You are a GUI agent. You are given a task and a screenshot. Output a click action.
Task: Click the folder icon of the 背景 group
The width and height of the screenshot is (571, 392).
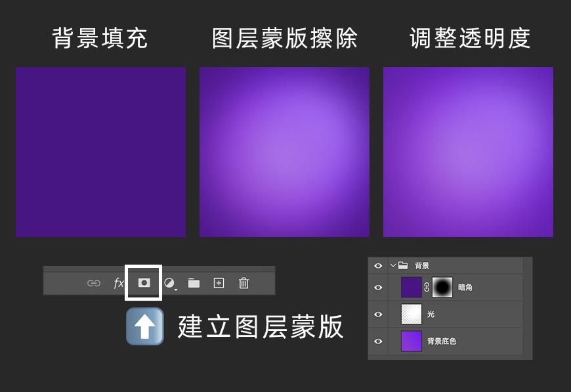tap(404, 265)
